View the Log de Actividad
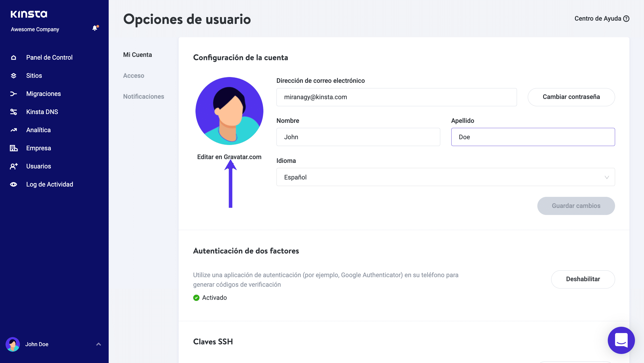This screenshot has height=363, width=644. click(49, 184)
